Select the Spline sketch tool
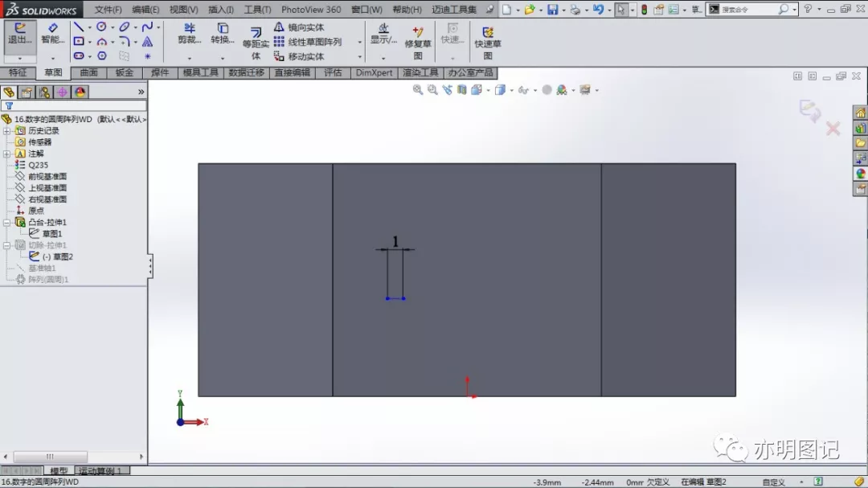This screenshot has height=488, width=868. (147, 27)
